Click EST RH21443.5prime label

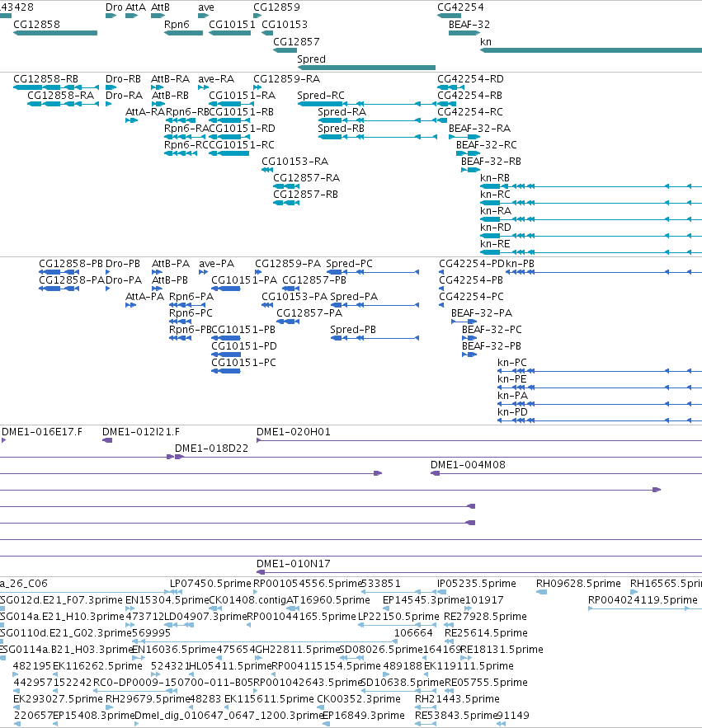(x=457, y=699)
